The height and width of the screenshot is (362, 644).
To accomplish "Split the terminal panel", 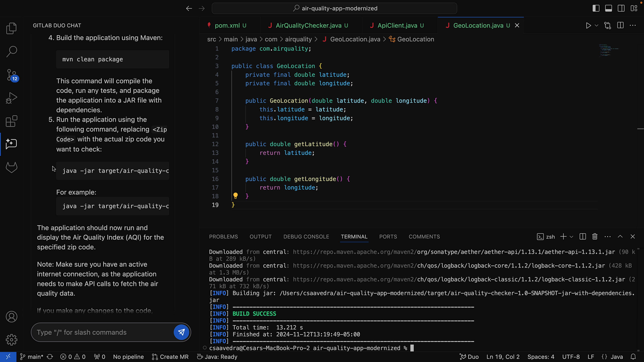I will 582,237.
